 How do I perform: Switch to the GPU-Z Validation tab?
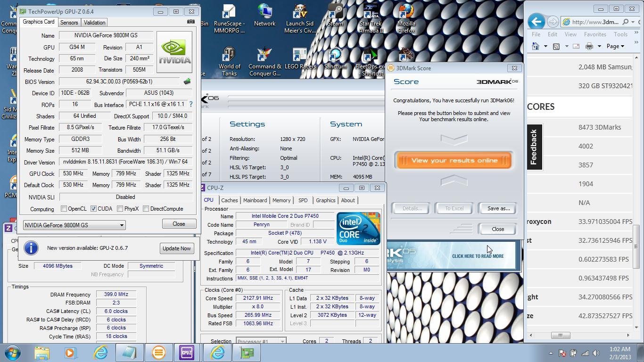tap(94, 23)
